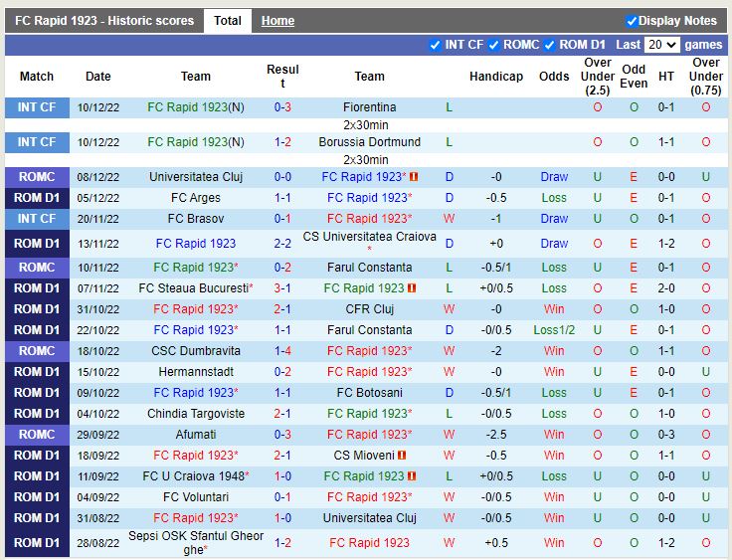Click the 1-4 score against CSC Dumbravita
732x560 pixels.
(282, 351)
